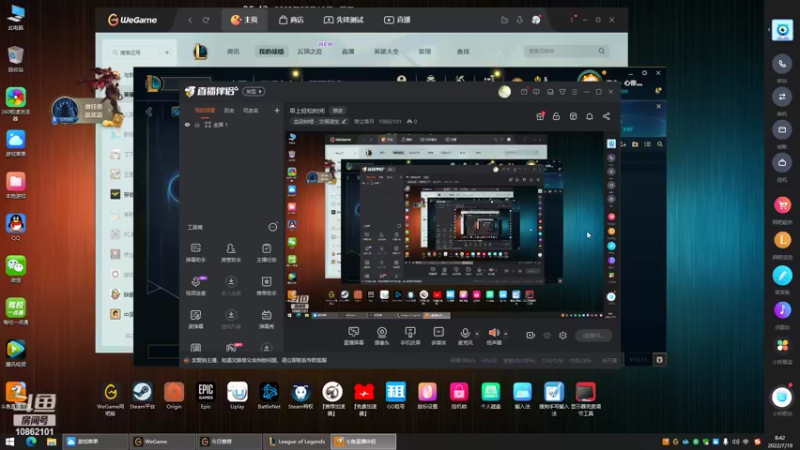Viewport: 800px width, 450px height.
Task: Expand the microphone options arrow
Action: coord(477,334)
